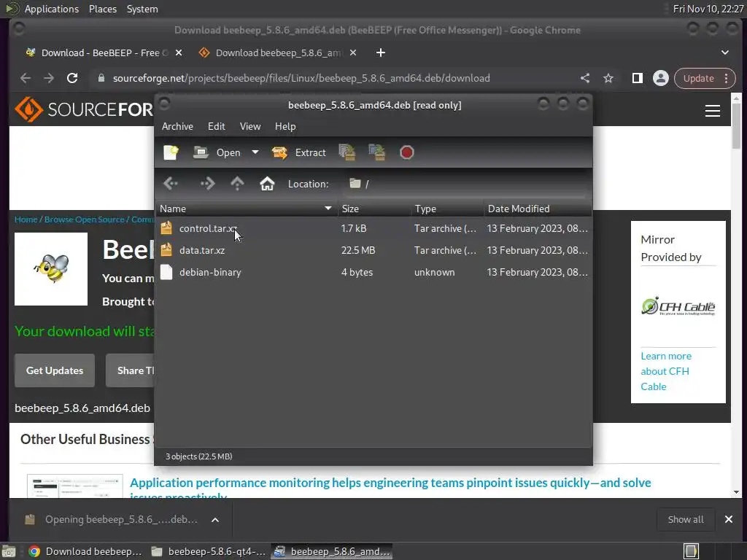Click the show desktop icon in taskbar
The height and width of the screenshot is (560, 747).
point(9,551)
